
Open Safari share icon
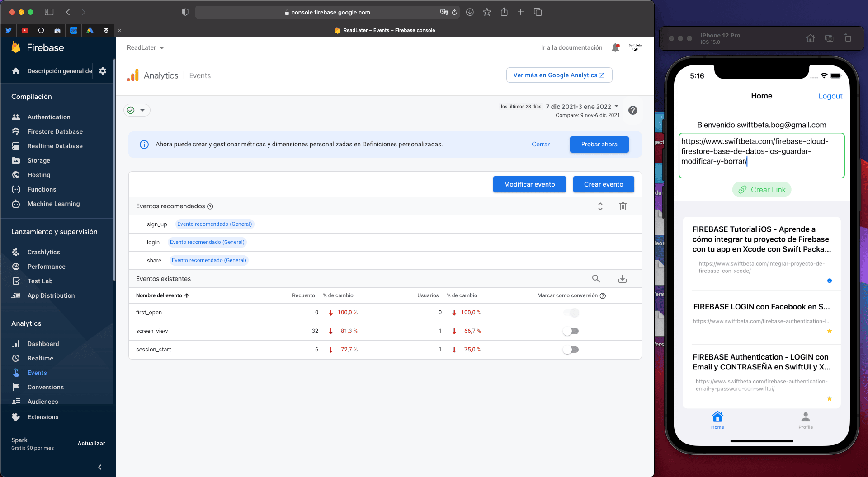(504, 12)
